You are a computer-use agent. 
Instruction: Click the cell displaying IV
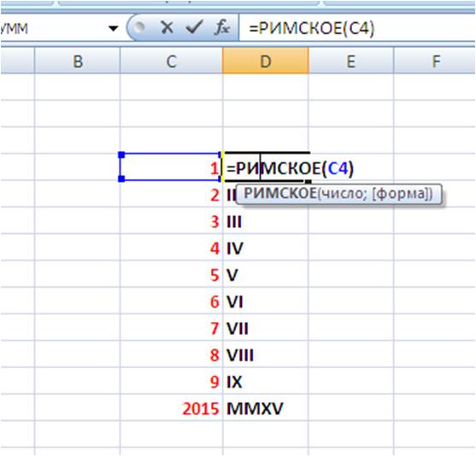[266, 248]
